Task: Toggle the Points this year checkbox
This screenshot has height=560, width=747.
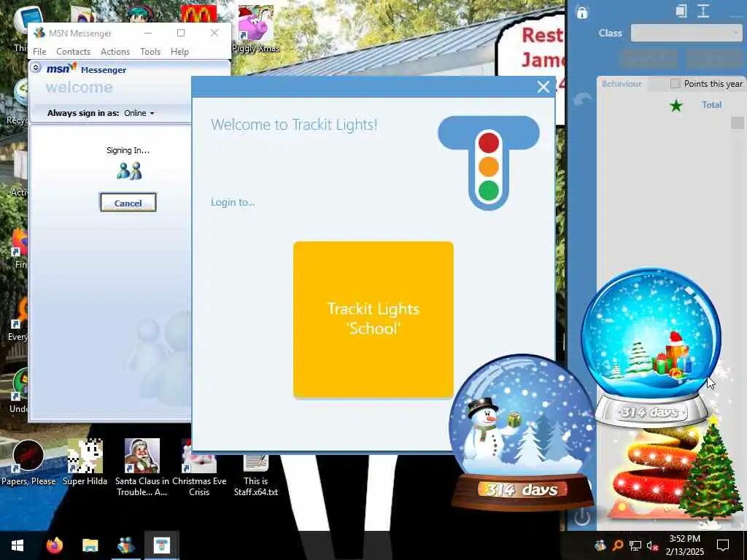Action: [675, 84]
